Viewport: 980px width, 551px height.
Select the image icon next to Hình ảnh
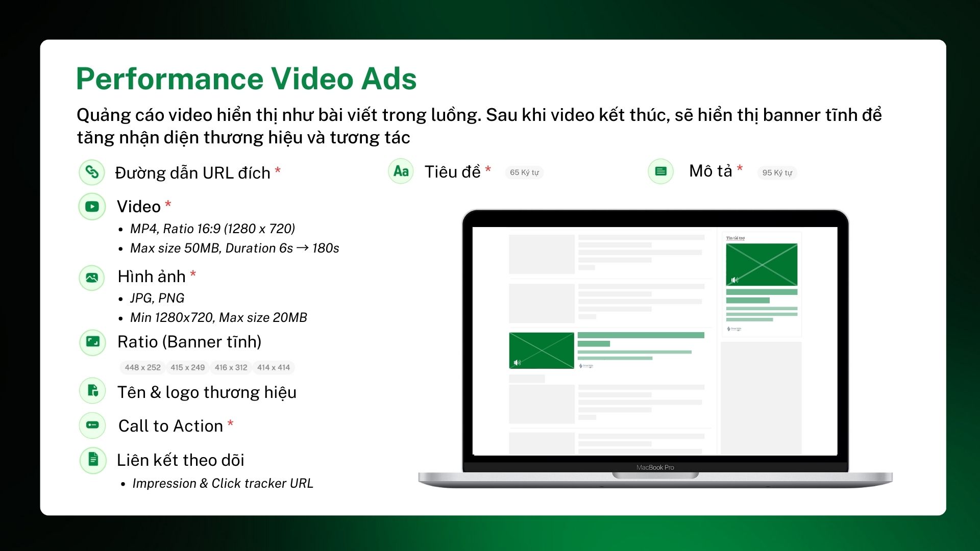[92, 278]
